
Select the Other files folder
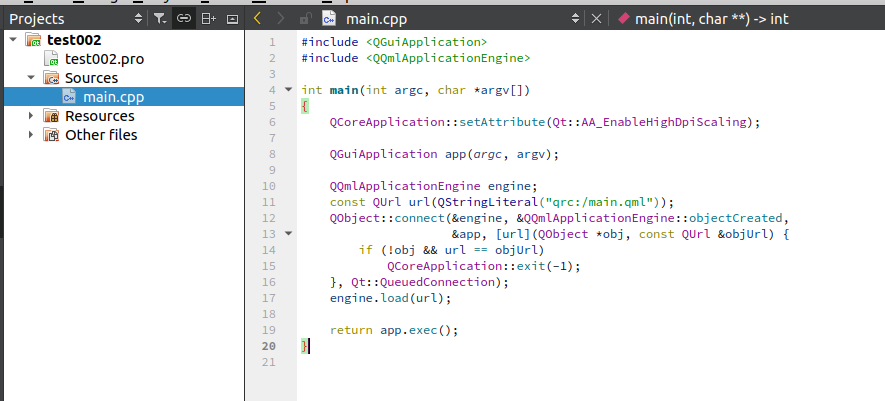(x=101, y=135)
